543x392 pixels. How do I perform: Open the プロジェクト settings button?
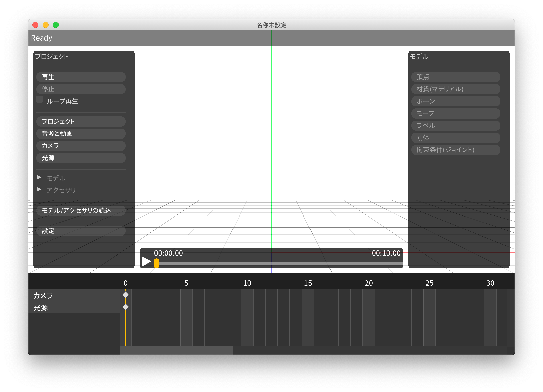pos(81,122)
